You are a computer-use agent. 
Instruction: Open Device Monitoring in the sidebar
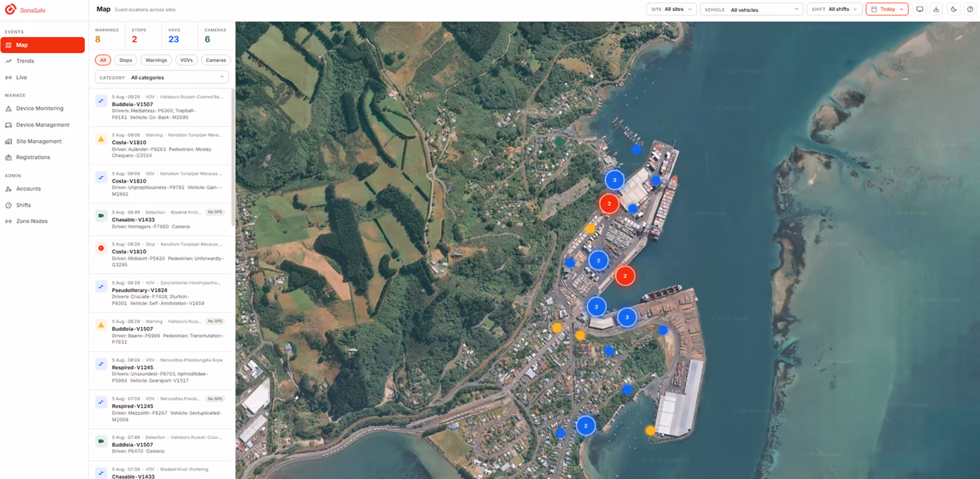tap(43, 109)
